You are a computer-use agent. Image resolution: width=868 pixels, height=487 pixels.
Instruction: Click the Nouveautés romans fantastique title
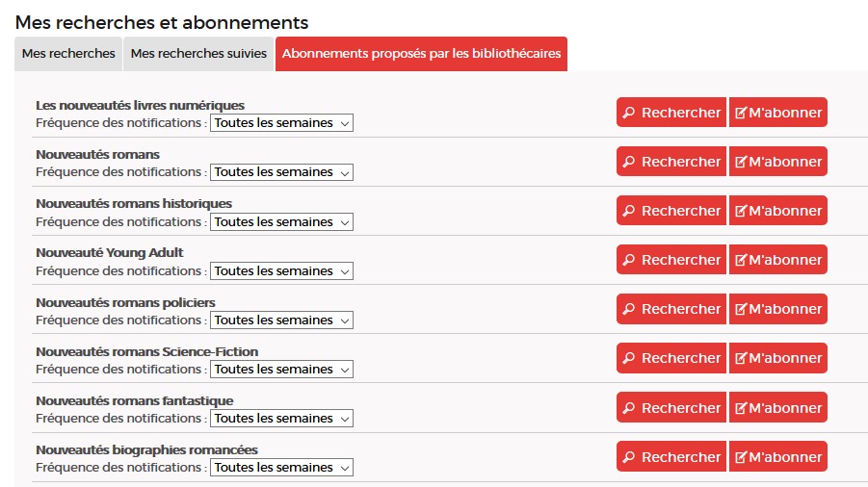pos(135,400)
